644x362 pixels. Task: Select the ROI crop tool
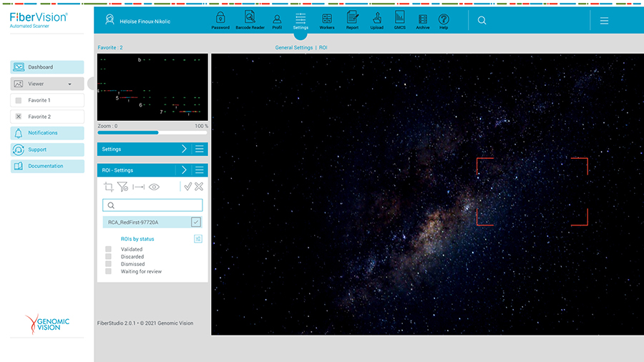(109, 187)
